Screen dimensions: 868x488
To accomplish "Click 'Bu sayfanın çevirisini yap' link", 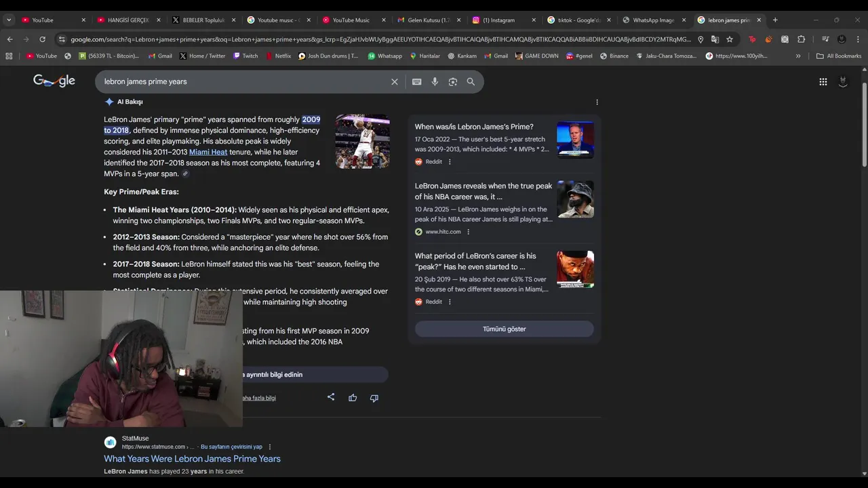I will [x=231, y=447].
